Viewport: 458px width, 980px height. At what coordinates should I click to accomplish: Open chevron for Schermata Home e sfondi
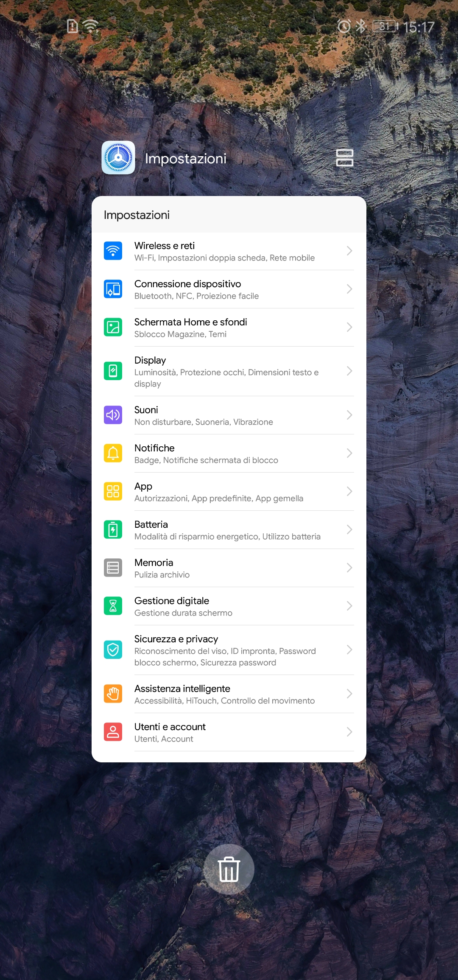coord(349,327)
